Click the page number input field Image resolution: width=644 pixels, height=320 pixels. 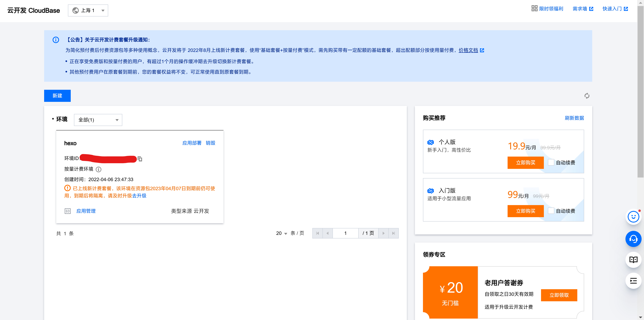point(346,233)
